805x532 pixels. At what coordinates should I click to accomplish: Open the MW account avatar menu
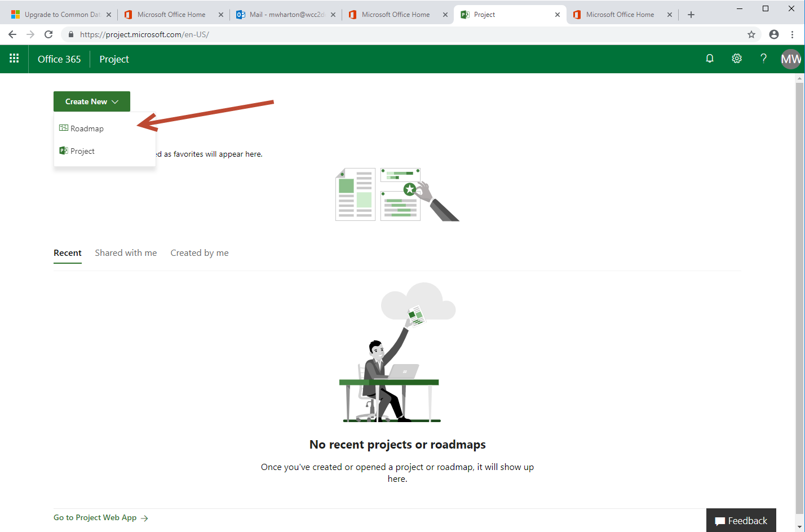pyautogui.click(x=790, y=59)
